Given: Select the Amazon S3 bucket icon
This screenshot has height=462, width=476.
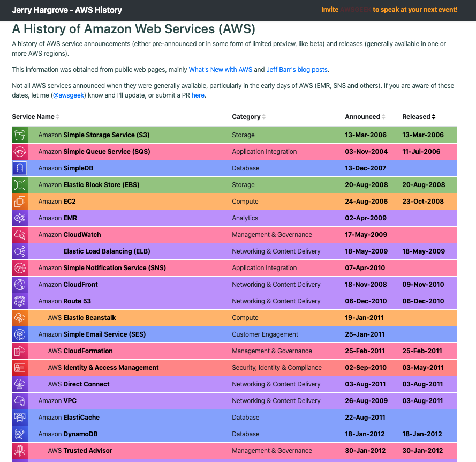Looking at the screenshot, I should [19, 135].
